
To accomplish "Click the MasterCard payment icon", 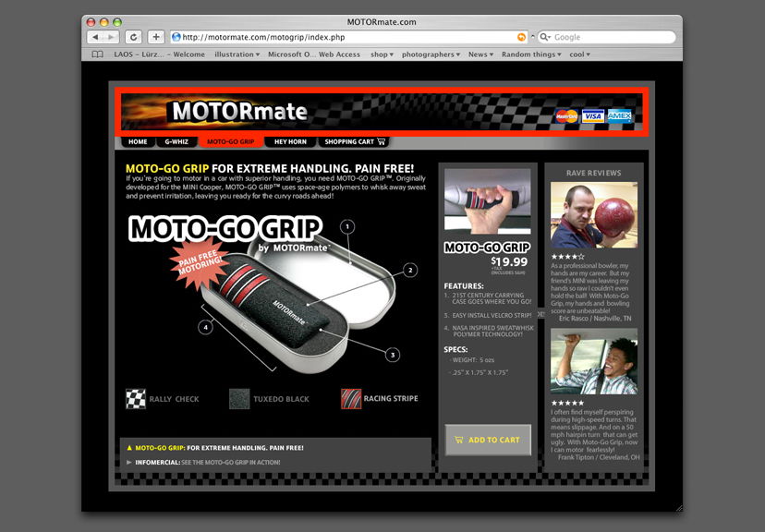I will 566,116.
